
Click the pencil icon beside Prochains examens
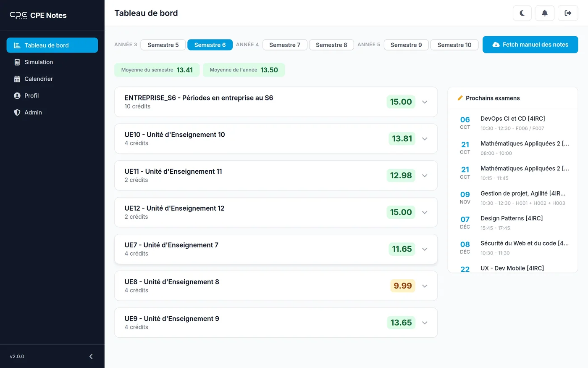click(460, 98)
